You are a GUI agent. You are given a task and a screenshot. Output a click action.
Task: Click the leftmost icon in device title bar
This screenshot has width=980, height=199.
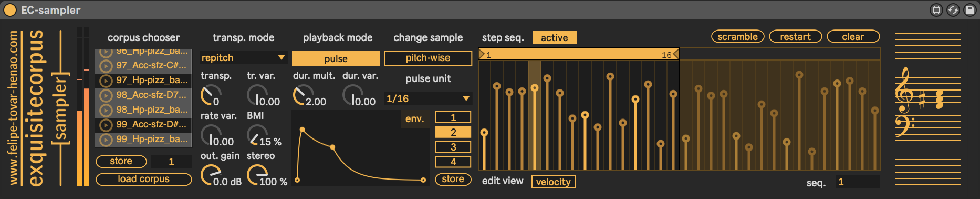(936, 9)
